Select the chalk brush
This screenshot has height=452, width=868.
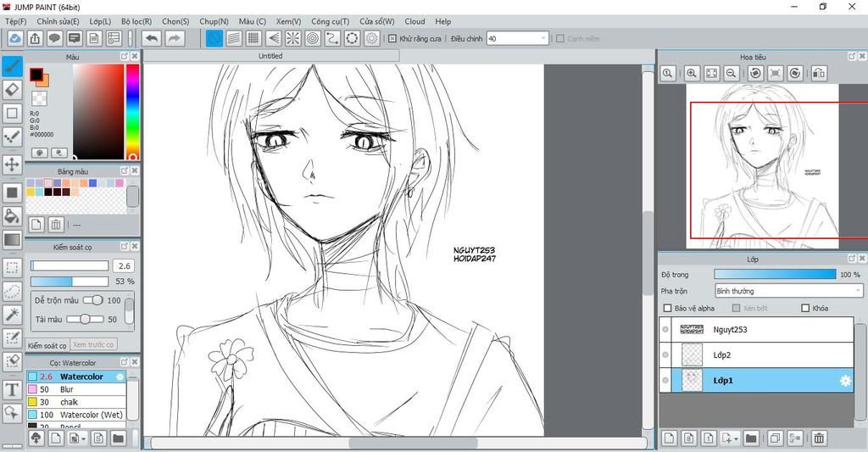point(76,402)
